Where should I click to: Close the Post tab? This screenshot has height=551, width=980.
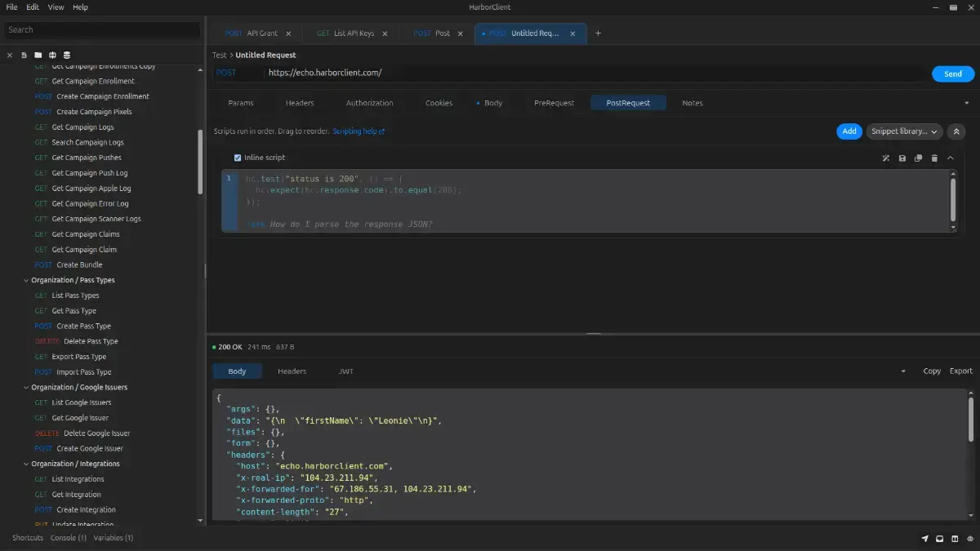point(460,33)
